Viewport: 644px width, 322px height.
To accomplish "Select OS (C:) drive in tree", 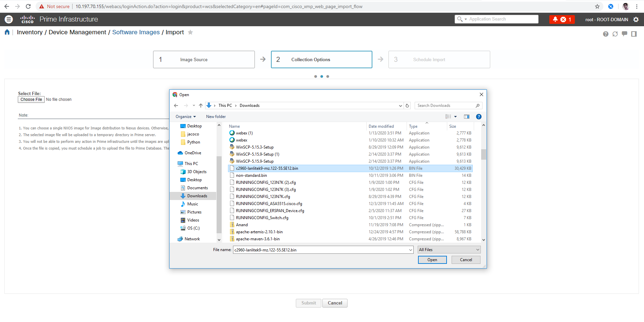I will [193, 228].
